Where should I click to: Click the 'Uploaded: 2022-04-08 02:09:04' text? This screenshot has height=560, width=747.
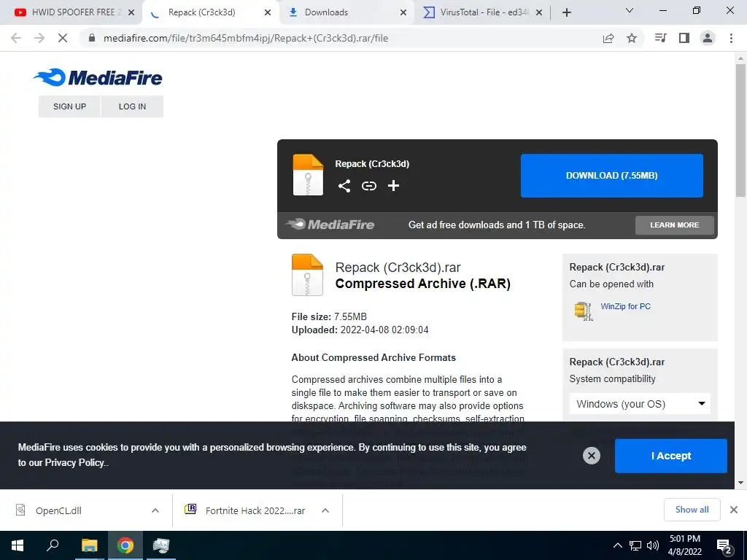(360, 330)
